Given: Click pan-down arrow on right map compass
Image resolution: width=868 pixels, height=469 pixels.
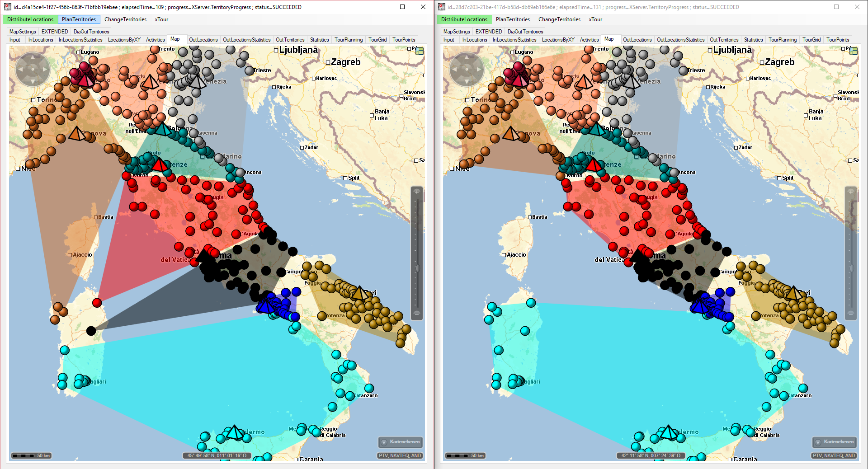Looking at the screenshot, I should pyautogui.click(x=467, y=82).
